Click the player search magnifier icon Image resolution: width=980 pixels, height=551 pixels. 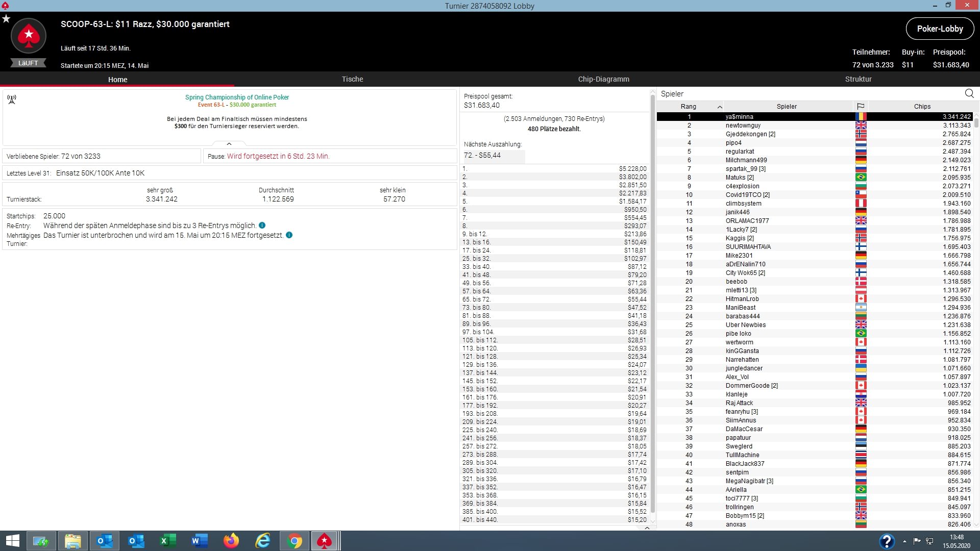click(x=969, y=93)
